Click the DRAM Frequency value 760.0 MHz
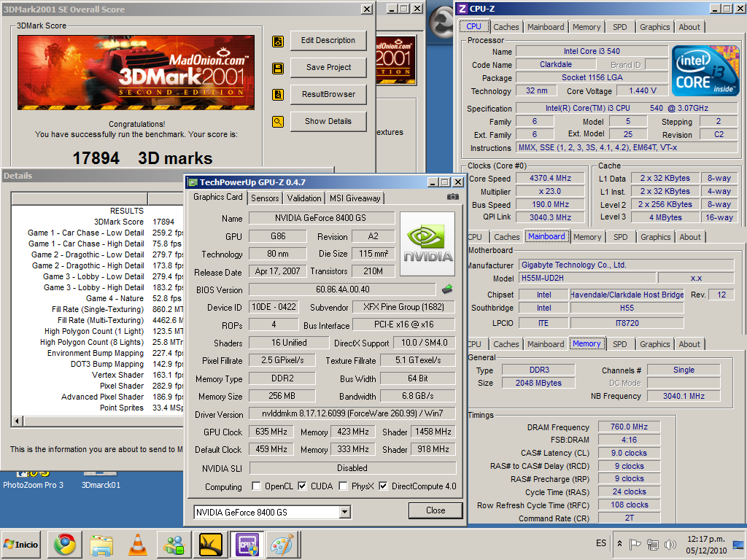This screenshot has height=560, width=747. (629, 427)
